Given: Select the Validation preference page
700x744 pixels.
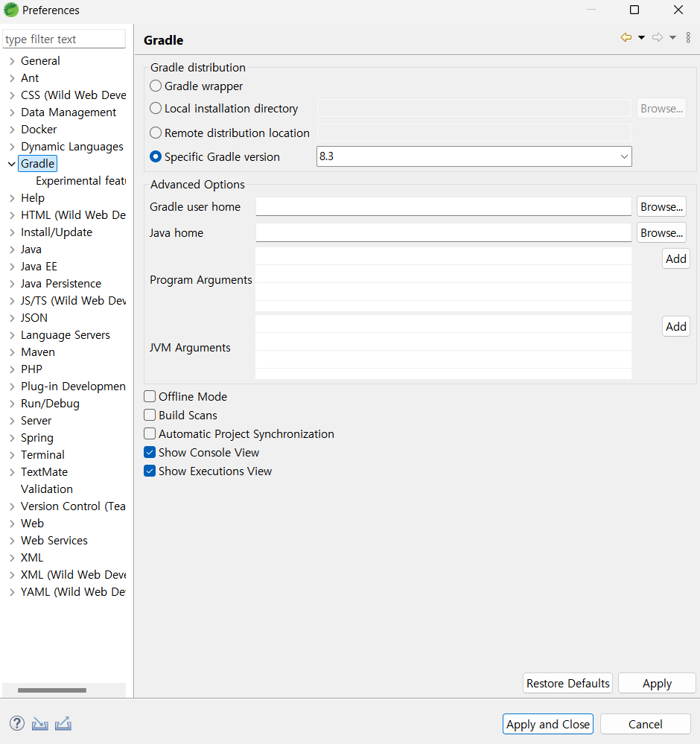Looking at the screenshot, I should coord(46,489).
